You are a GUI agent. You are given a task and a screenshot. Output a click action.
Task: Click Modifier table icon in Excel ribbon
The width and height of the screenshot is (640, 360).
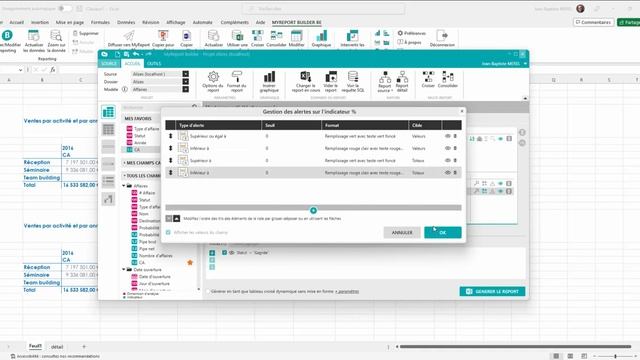[x=297, y=36]
